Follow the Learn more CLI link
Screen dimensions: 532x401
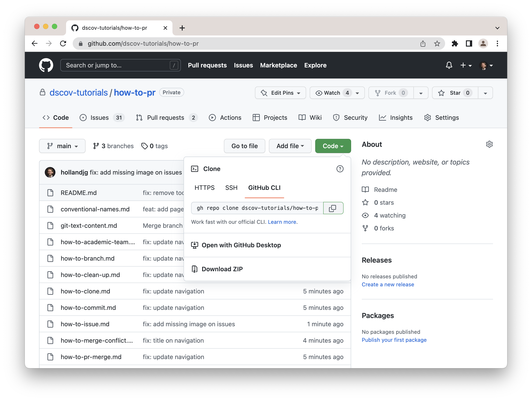(282, 222)
